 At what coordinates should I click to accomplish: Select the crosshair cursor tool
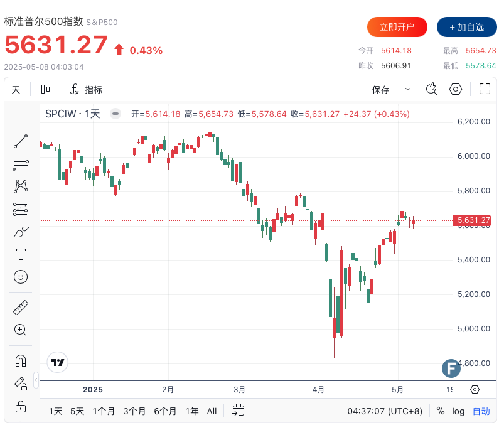(21, 118)
